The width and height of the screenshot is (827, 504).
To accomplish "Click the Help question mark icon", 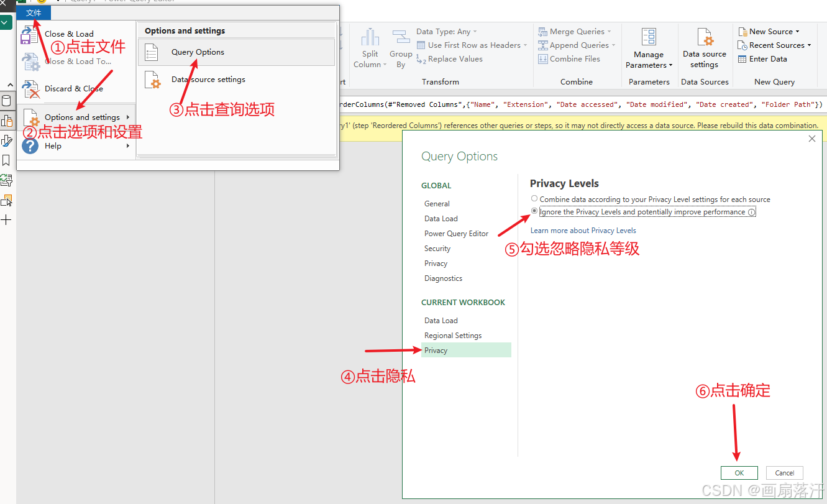I will point(30,146).
